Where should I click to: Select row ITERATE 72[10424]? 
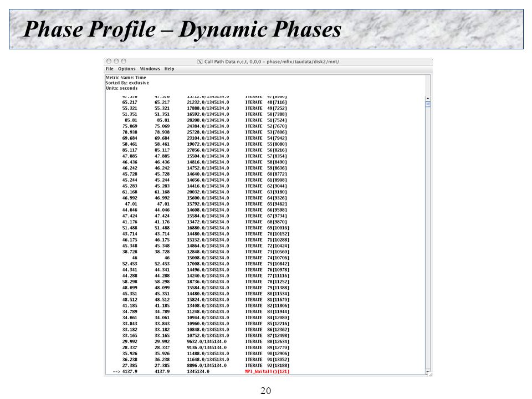(x=206, y=246)
